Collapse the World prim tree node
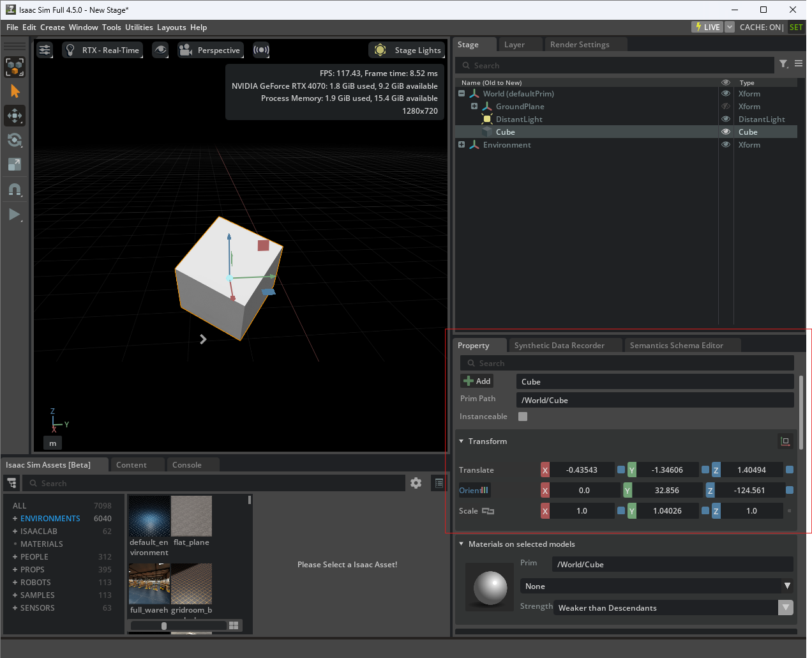The image size is (812, 658). pyautogui.click(x=462, y=93)
